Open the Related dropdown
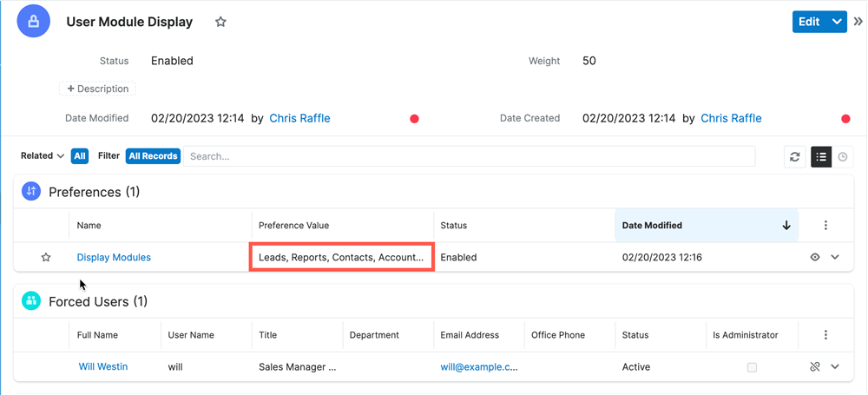Image resolution: width=868 pixels, height=395 pixels. [43, 156]
